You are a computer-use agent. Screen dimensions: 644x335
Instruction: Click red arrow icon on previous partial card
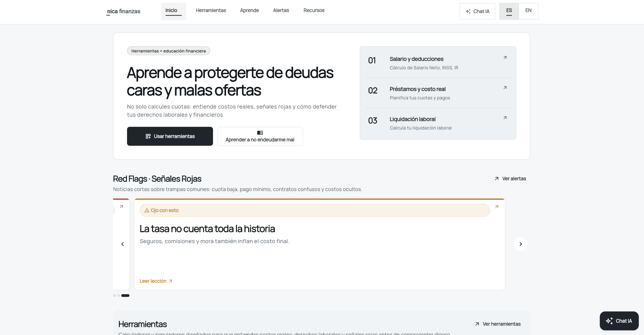121,207
